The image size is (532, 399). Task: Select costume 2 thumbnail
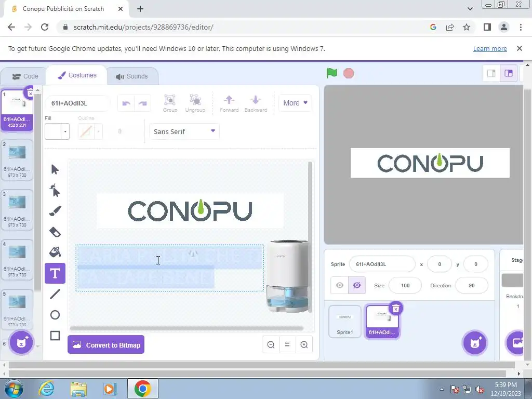(17, 160)
